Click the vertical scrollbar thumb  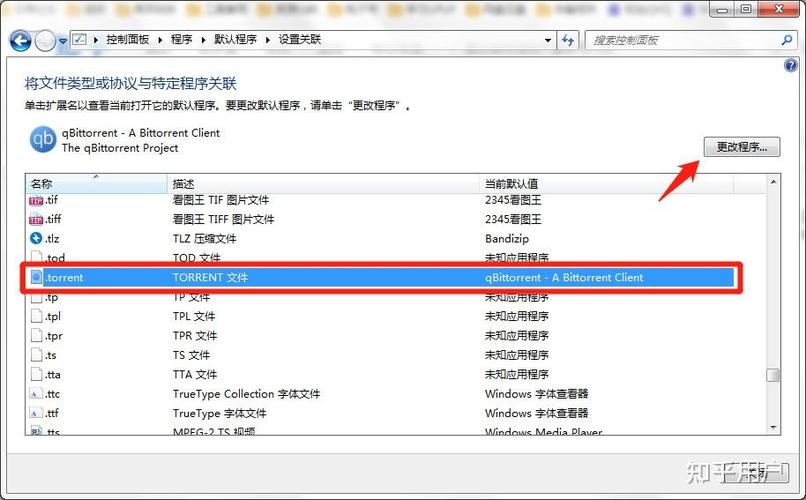pyautogui.click(x=773, y=375)
